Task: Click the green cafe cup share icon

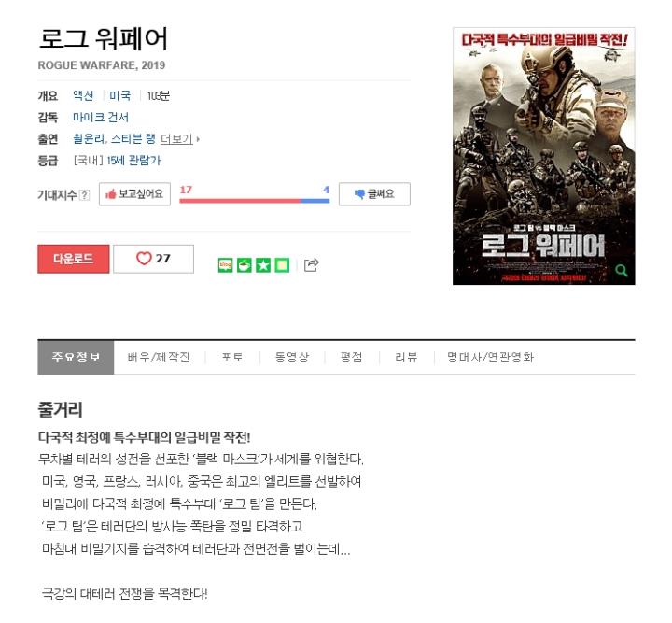Action: coord(245,265)
